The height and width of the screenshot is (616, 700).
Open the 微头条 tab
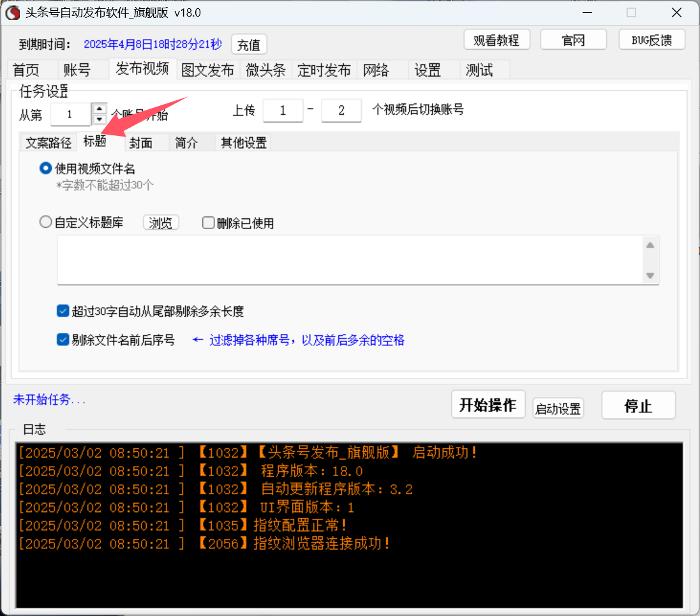pyautogui.click(x=266, y=70)
